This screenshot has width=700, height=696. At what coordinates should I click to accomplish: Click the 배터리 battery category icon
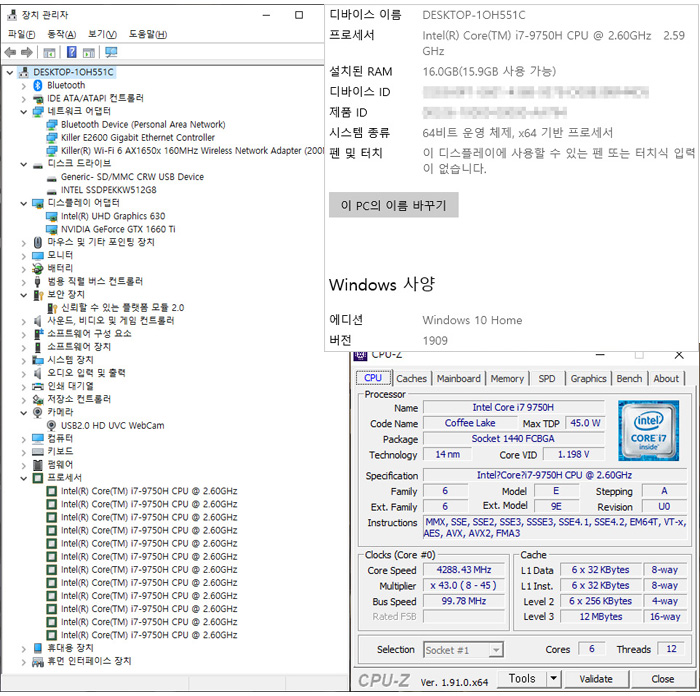pyautogui.click(x=38, y=268)
